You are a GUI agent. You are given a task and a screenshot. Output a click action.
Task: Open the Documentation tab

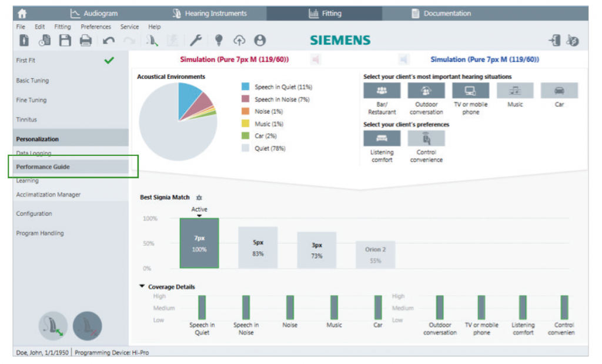tap(441, 14)
